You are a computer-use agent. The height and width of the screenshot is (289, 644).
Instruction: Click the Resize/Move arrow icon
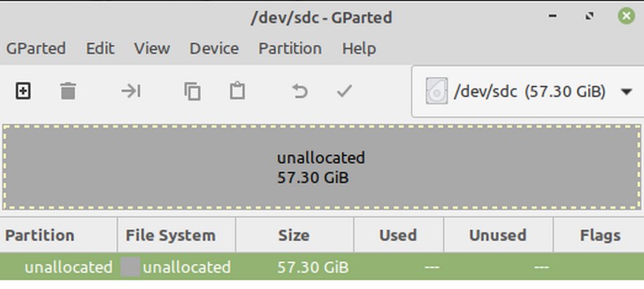131,91
